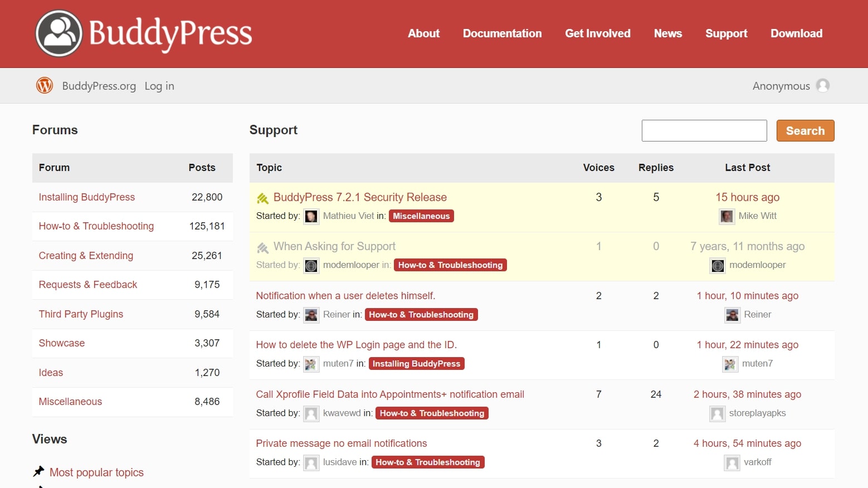
Task: Click varkoff's avatar thumbnail
Action: (x=732, y=462)
